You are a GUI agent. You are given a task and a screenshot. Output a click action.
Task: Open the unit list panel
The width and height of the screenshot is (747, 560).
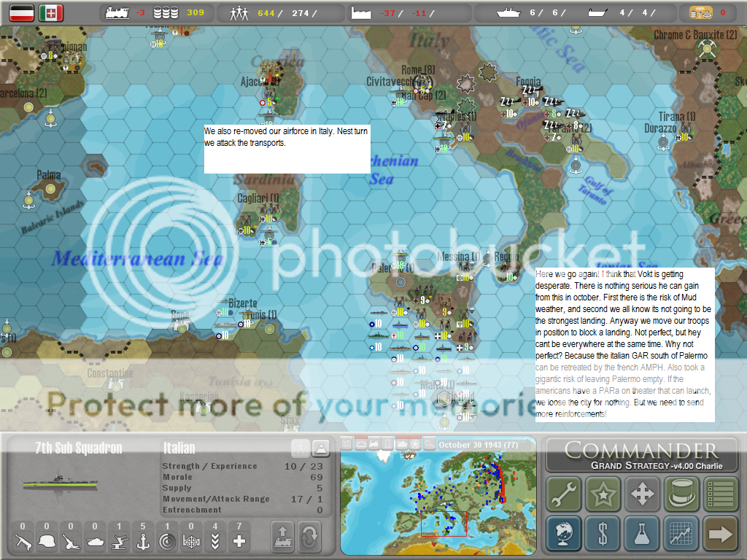tap(720, 495)
